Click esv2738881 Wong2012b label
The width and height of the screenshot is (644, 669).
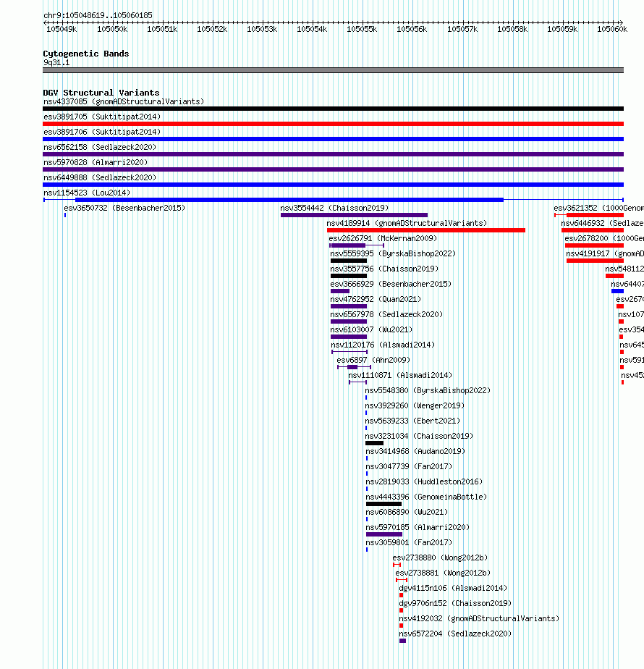[443, 573]
